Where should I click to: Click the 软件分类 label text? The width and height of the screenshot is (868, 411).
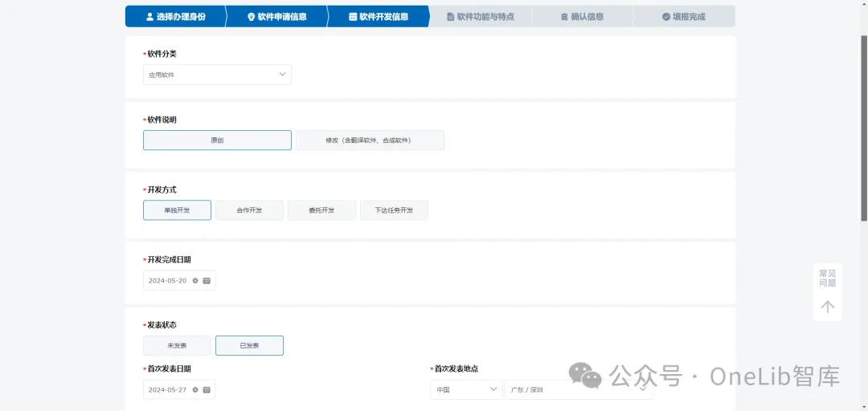(162, 54)
